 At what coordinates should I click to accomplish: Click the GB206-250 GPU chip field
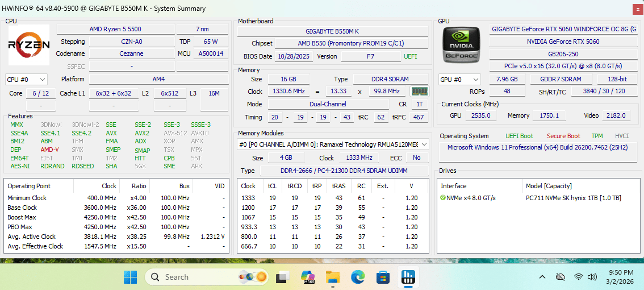[563, 54]
